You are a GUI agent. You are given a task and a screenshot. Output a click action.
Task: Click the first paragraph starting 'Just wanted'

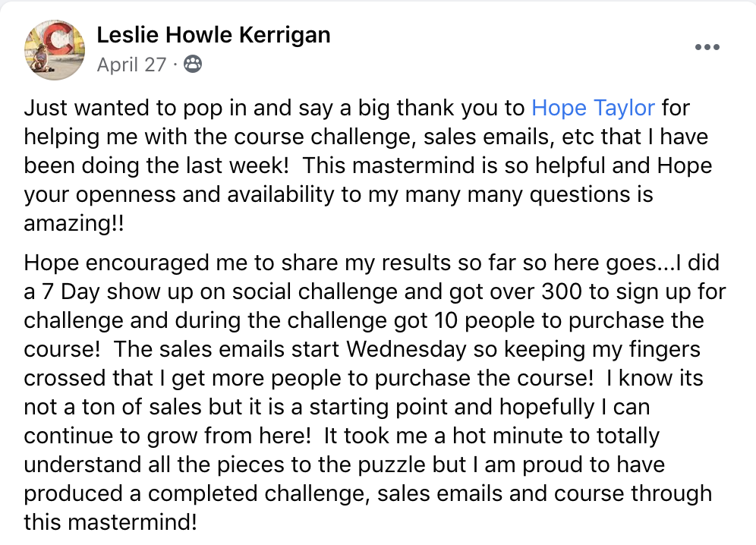click(x=368, y=165)
